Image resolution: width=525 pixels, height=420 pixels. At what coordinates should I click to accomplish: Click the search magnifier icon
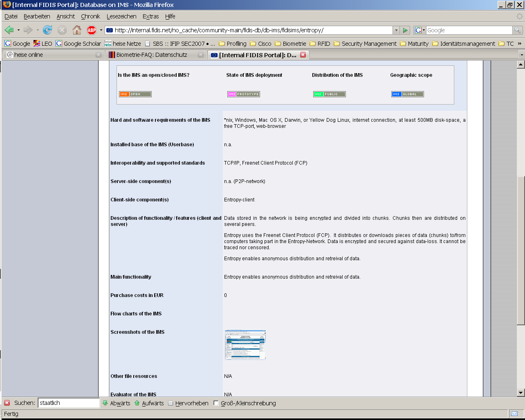click(x=518, y=30)
